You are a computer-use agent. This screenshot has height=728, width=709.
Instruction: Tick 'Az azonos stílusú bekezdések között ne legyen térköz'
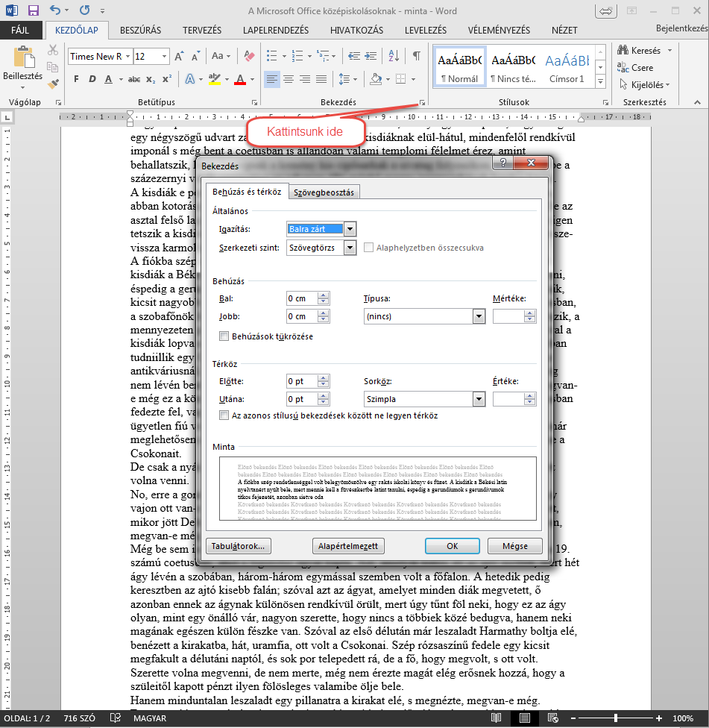click(x=224, y=415)
